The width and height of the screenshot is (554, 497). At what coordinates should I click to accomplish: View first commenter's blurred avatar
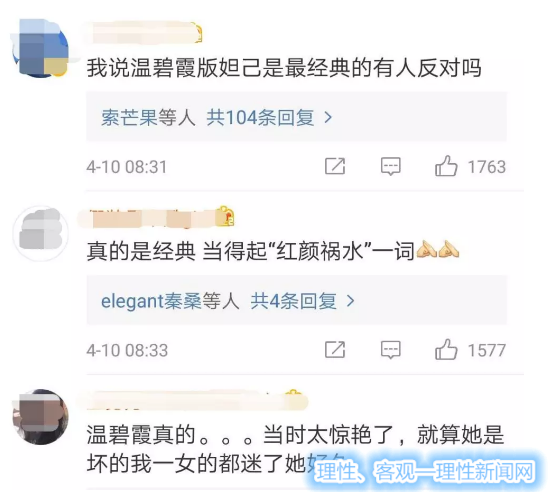click(x=40, y=48)
